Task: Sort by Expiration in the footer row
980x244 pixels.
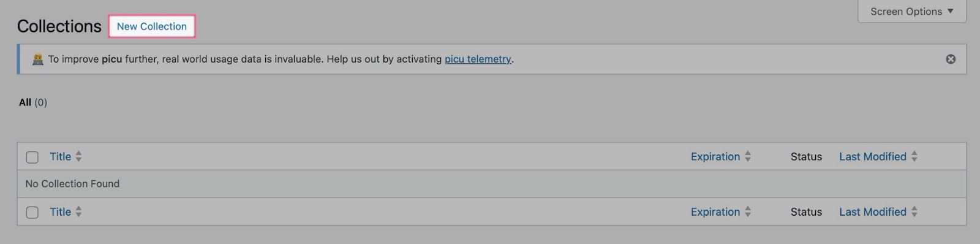Action: [x=715, y=212]
